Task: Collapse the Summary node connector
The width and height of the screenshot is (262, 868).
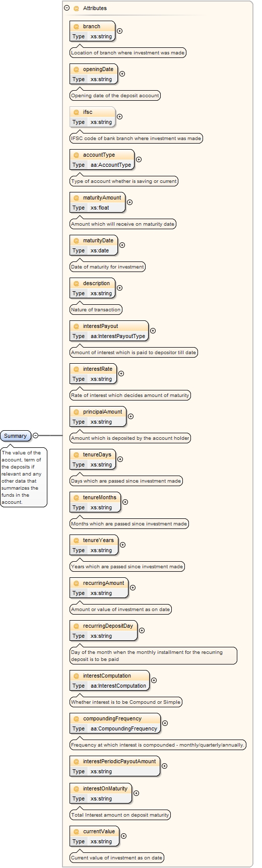Action: (35, 435)
